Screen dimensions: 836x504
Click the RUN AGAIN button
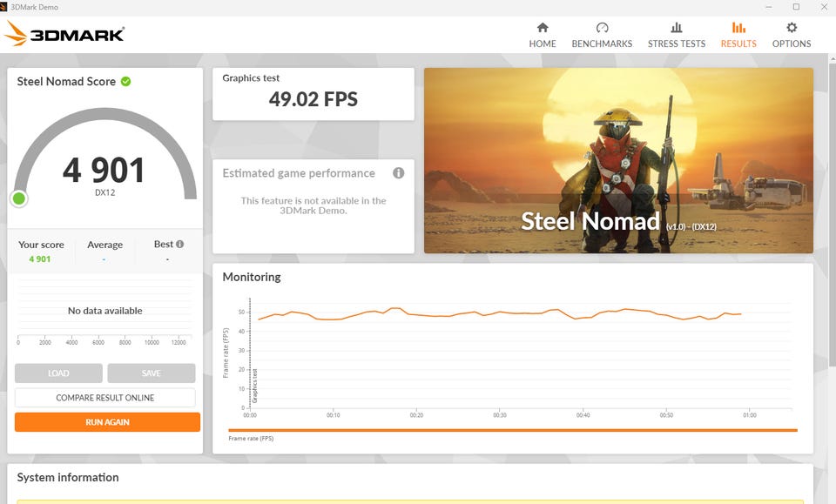tap(107, 422)
